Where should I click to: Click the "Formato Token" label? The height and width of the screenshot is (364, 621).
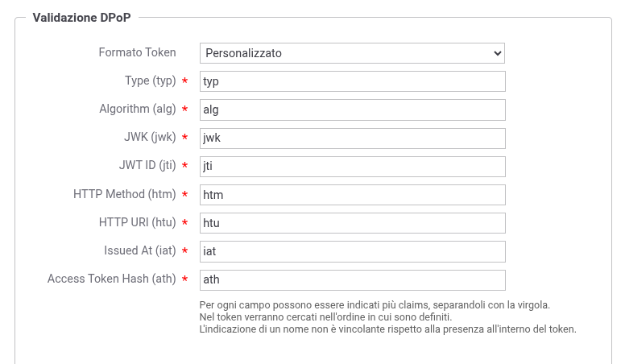(137, 53)
